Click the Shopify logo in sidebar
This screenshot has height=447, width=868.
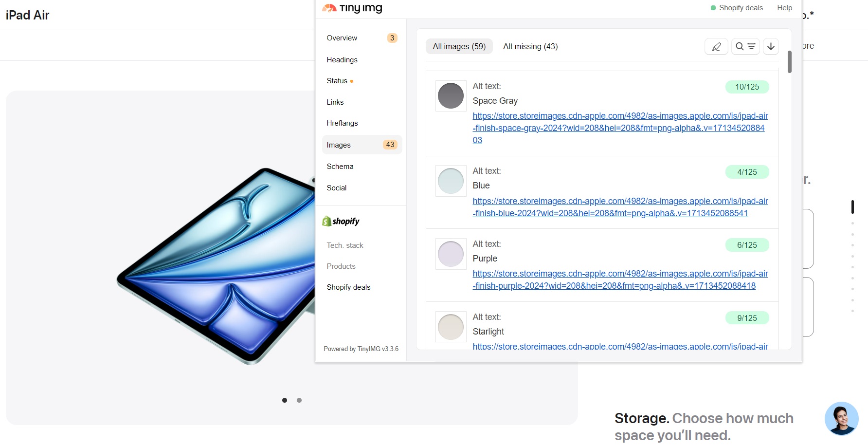[x=341, y=222]
